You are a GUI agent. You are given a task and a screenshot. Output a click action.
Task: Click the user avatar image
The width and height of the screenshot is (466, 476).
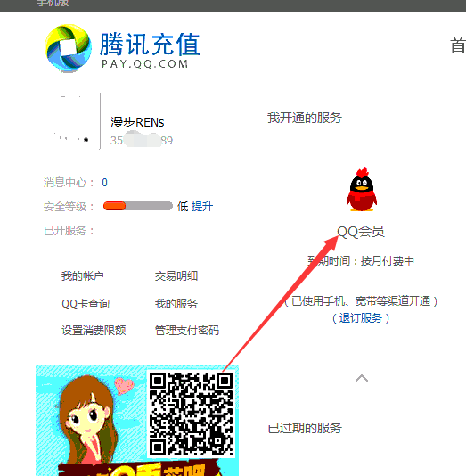pos(71,121)
